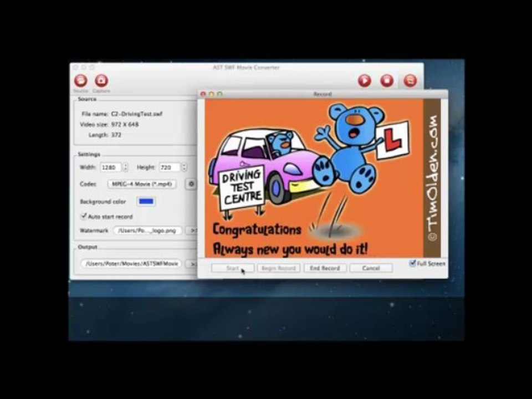Click video size '972 X 648' text
This screenshot has width=532, height=399.
click(x=125, y=125)
